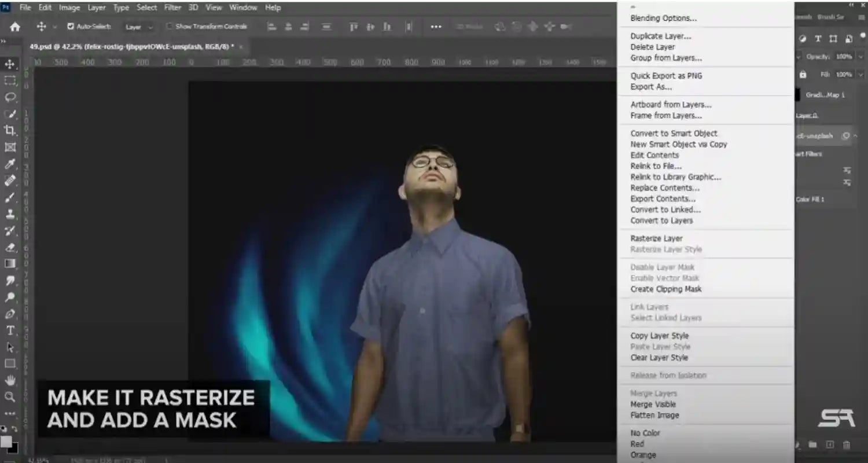Click the foreground color swatch

click(x=6, y=441)
